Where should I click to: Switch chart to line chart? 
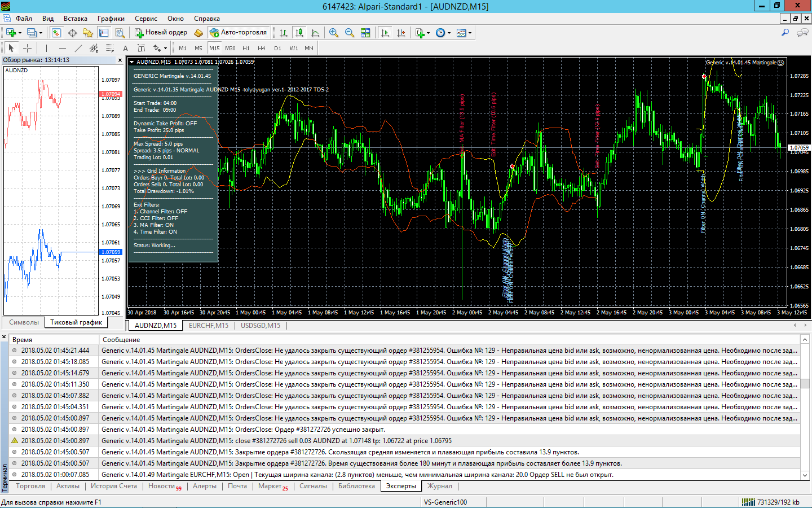(x=315, y=33)
